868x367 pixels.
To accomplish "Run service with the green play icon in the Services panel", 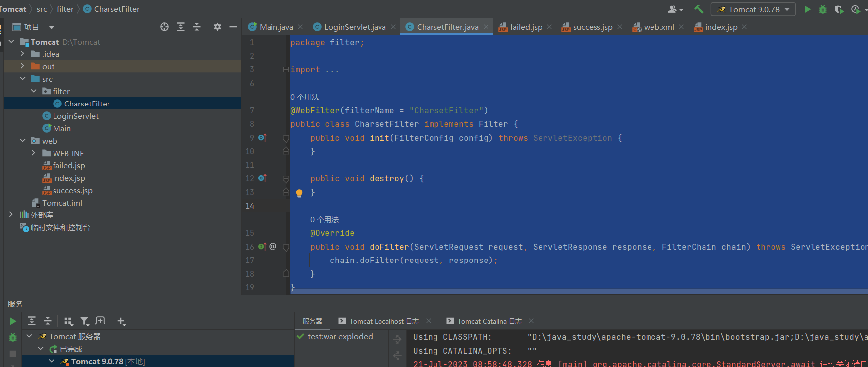I will (13, 321).
